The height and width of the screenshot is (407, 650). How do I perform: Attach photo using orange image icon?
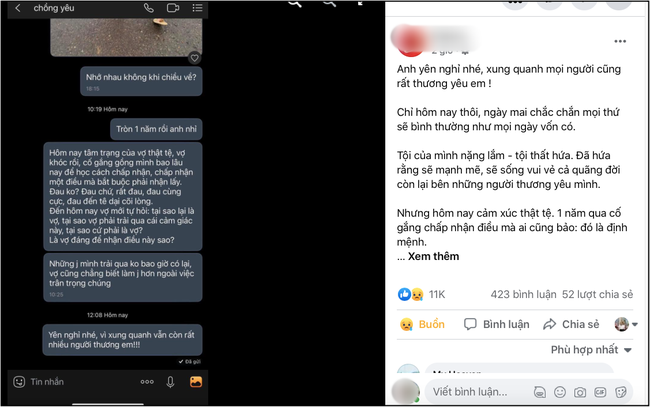pyautogui.click(x=196, y=382)
